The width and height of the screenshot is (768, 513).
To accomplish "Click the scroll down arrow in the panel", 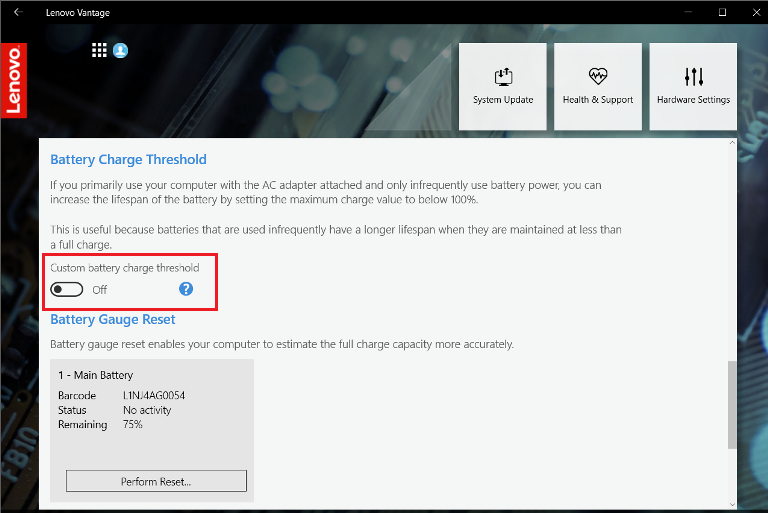I will coord(732,504).
